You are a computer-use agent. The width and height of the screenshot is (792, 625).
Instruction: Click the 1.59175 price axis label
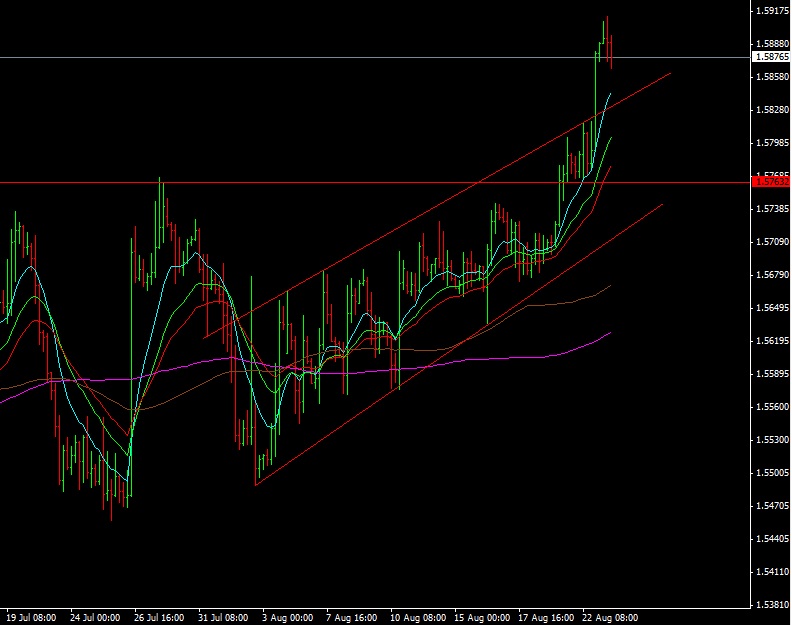click(x=772, y=11)
